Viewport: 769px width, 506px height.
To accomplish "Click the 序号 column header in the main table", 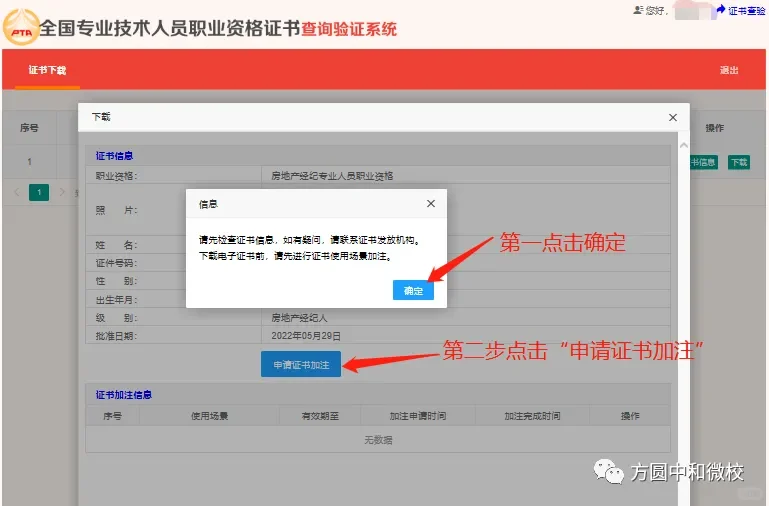I will 29,128.
